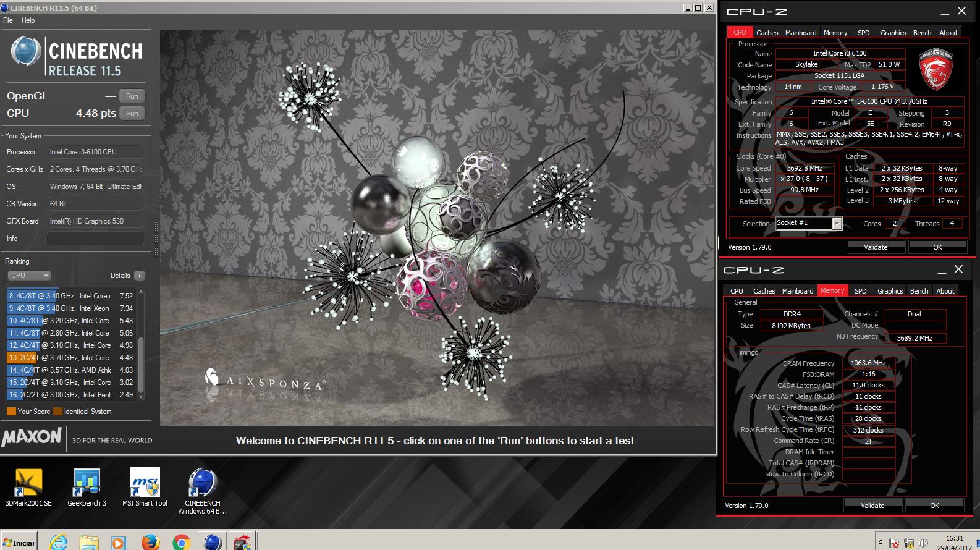This screenshot has height=550, width=980.
Task: Show hidden system tray icons
Action: tap(881, 543)
